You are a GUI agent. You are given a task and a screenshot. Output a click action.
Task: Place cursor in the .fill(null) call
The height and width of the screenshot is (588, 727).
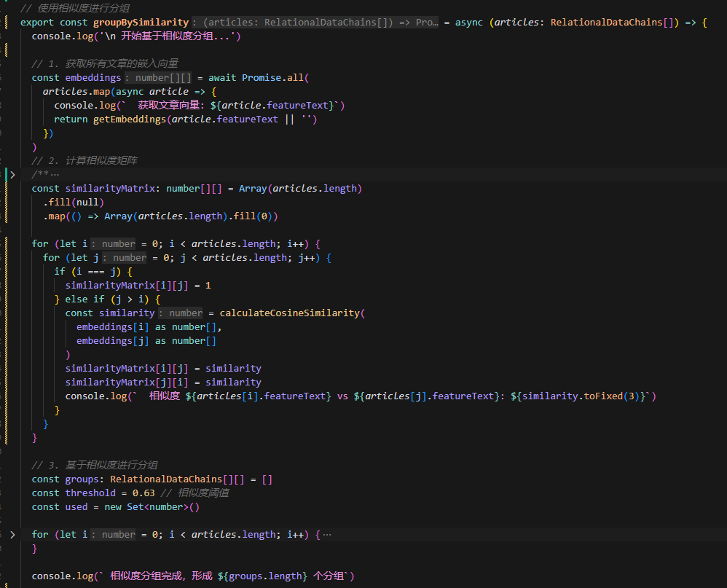[x=74, y=202]
